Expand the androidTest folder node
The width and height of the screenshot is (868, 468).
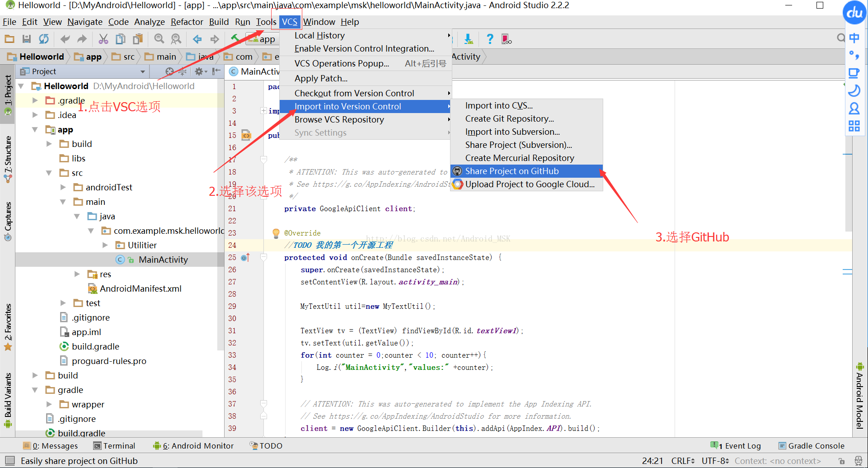(63, 187)
